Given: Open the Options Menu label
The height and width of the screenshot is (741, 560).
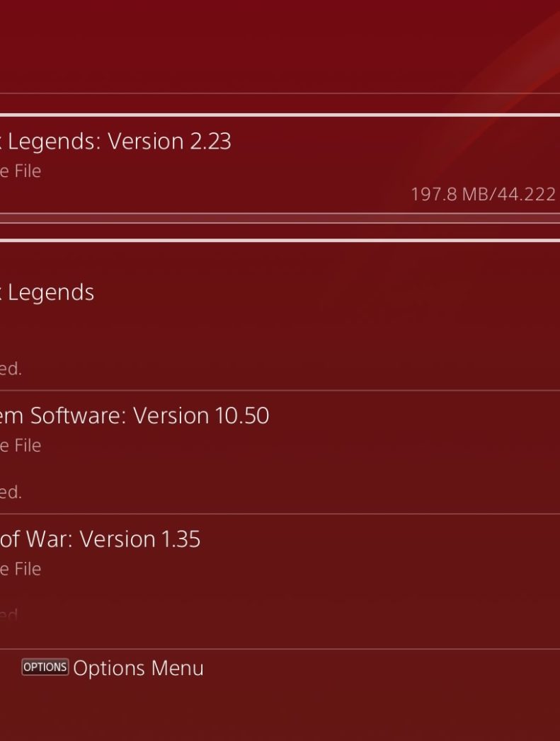Looking at the screenshot, I should pos(138,668).
